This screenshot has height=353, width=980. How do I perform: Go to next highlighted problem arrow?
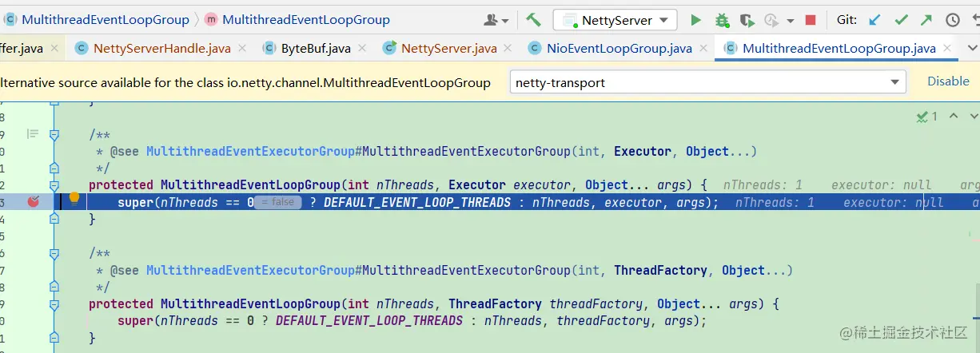tap(973, 117)
